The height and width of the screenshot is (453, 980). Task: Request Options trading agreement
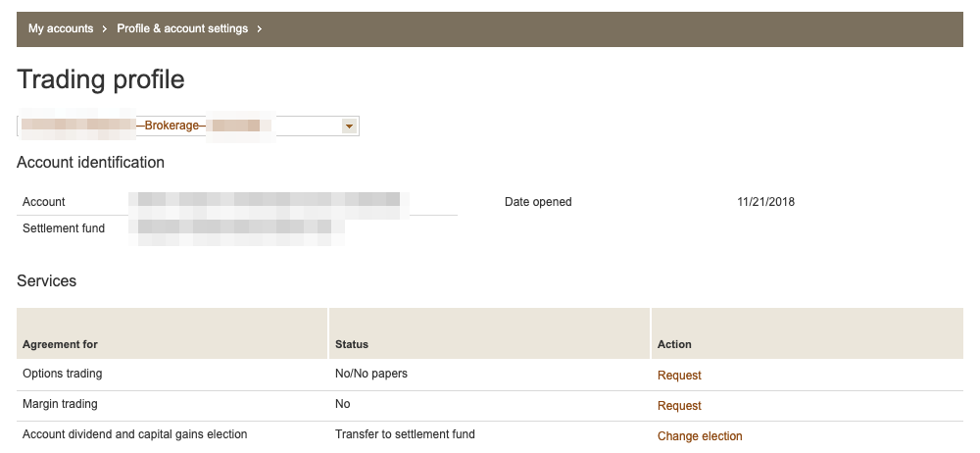[x=679, y=376]
